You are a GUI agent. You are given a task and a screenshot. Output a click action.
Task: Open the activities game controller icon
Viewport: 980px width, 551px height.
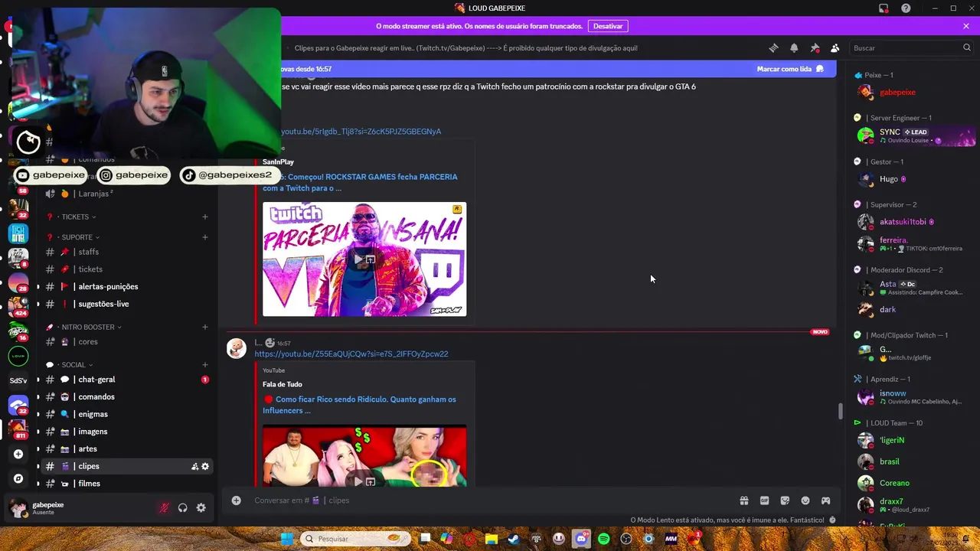(x=825, y=500)
